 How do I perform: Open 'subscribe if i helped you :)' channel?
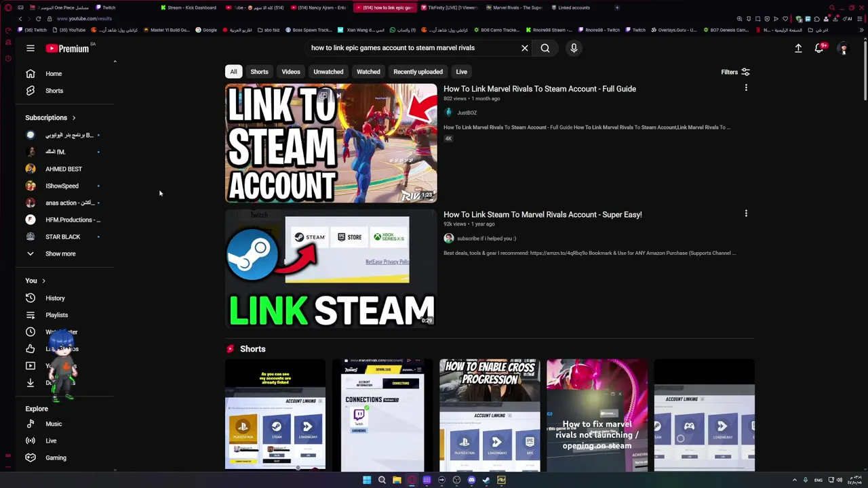coord(486,239)
